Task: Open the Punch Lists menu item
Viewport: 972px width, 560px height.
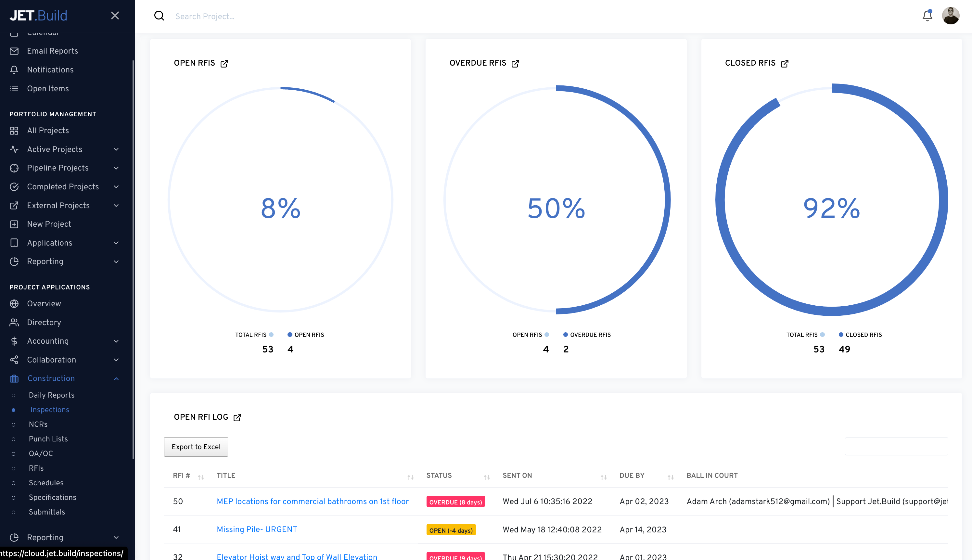Action: click(x=48, y=439)
